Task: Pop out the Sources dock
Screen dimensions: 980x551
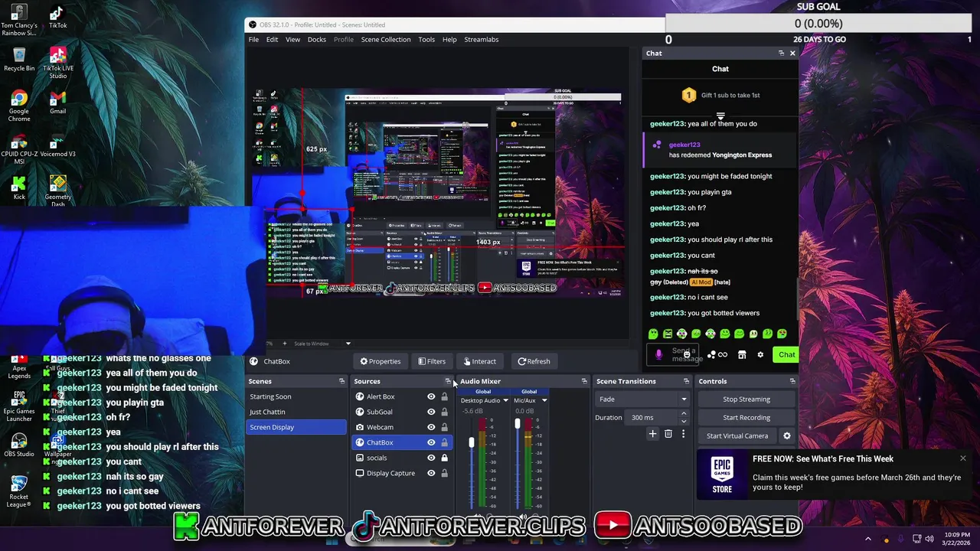Action: [448, 381]
